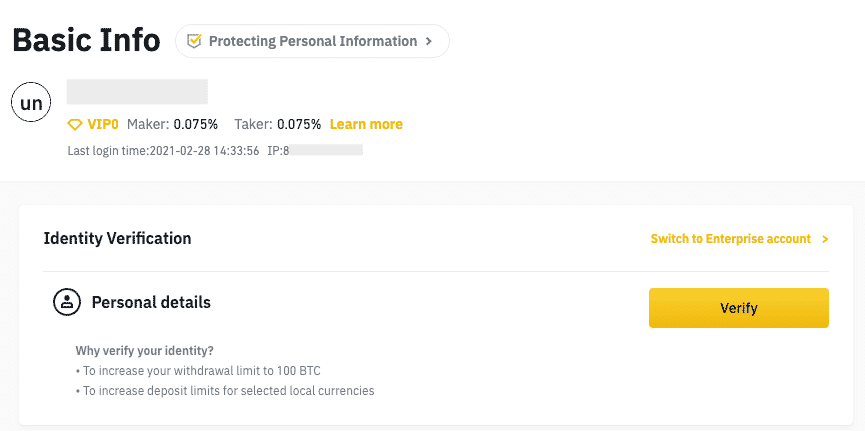Screen dimensions: 865x431
Task: Click the yellow VIP diamond icon
Action: click(75, 125)
